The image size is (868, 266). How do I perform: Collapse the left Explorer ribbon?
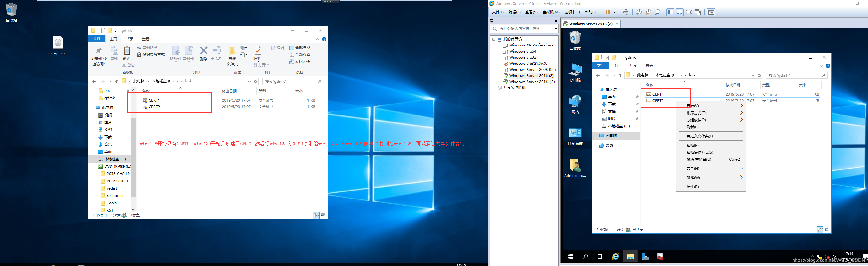pyautogui.click(x=318, y=39)
